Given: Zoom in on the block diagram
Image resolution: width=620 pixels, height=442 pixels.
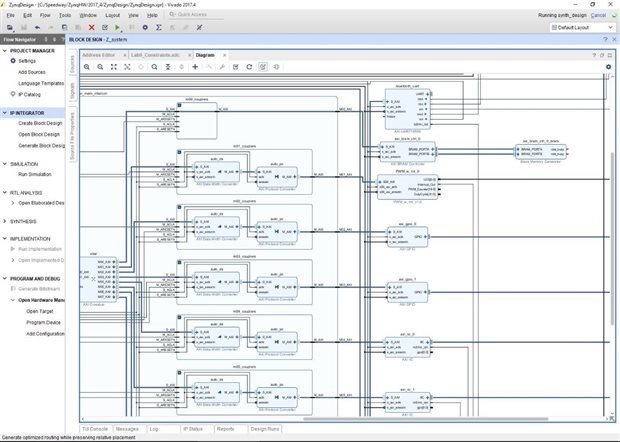Looking at the screenshot, I should coord(87,67).
